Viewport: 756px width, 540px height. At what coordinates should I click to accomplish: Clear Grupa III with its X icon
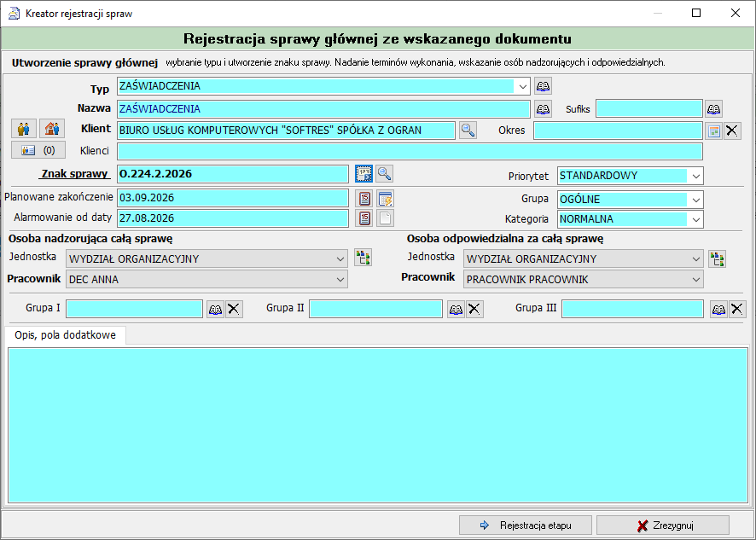737,309
